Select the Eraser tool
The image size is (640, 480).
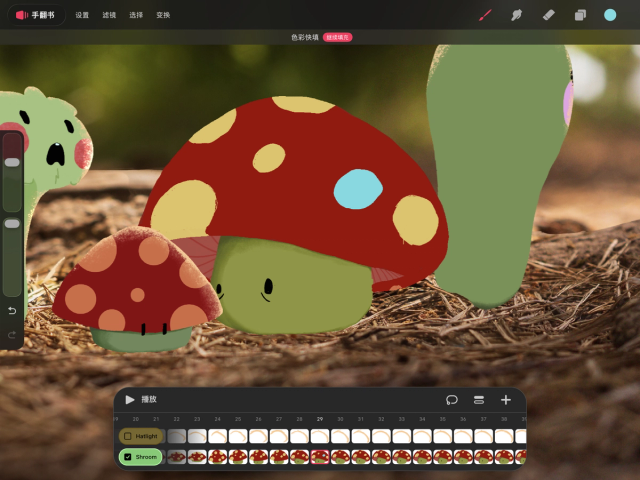click(x=548, y=15)
